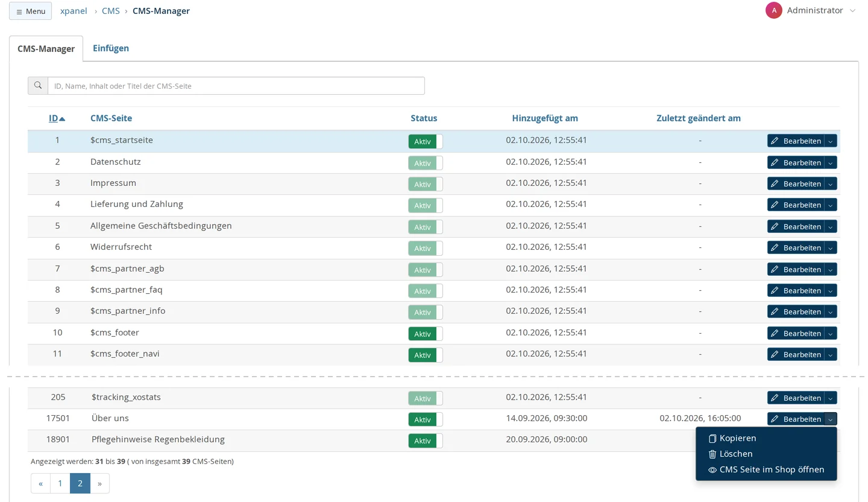Sort by Status column header
Image resolution: width=868 pixels, height=502 pixels.
[x=424, y=118]
